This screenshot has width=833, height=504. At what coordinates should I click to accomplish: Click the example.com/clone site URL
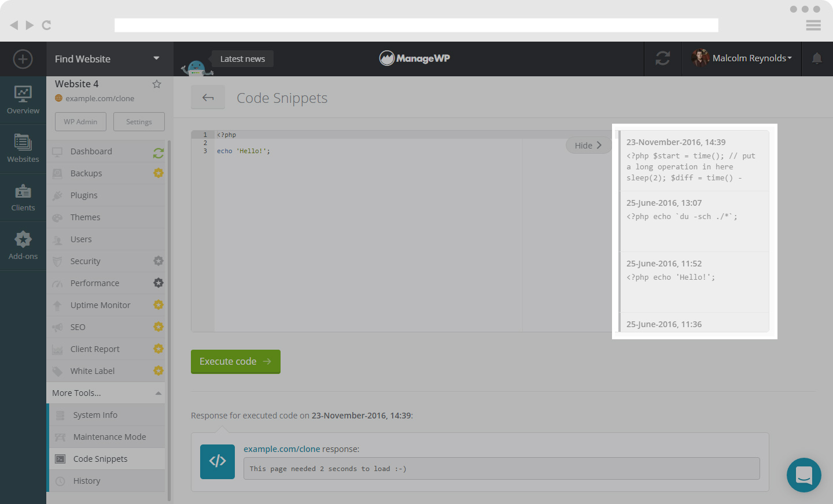(x=99, y=98)
